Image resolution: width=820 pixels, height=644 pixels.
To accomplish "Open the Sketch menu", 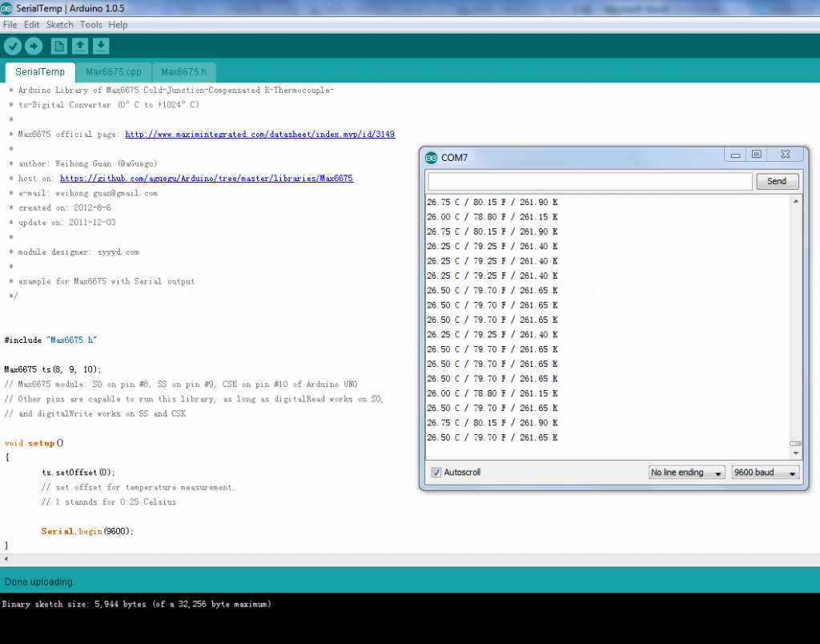I will point(59,25).
